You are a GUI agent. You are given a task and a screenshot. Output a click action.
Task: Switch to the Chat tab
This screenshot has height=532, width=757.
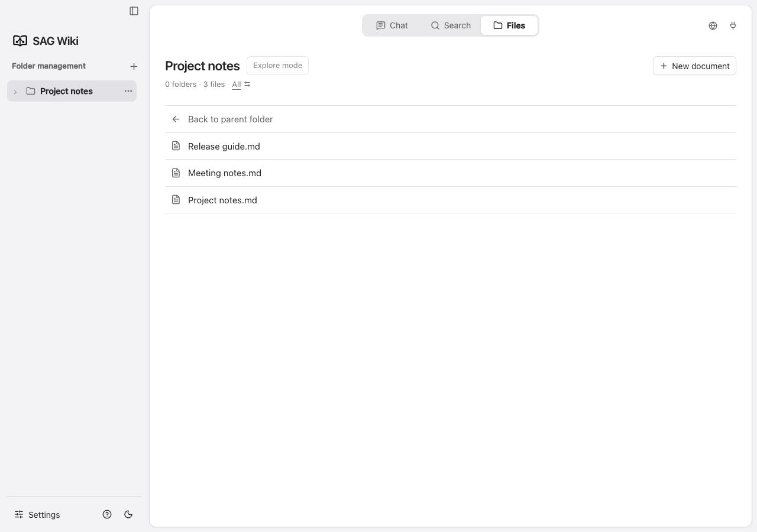click(x=392, y=25)
